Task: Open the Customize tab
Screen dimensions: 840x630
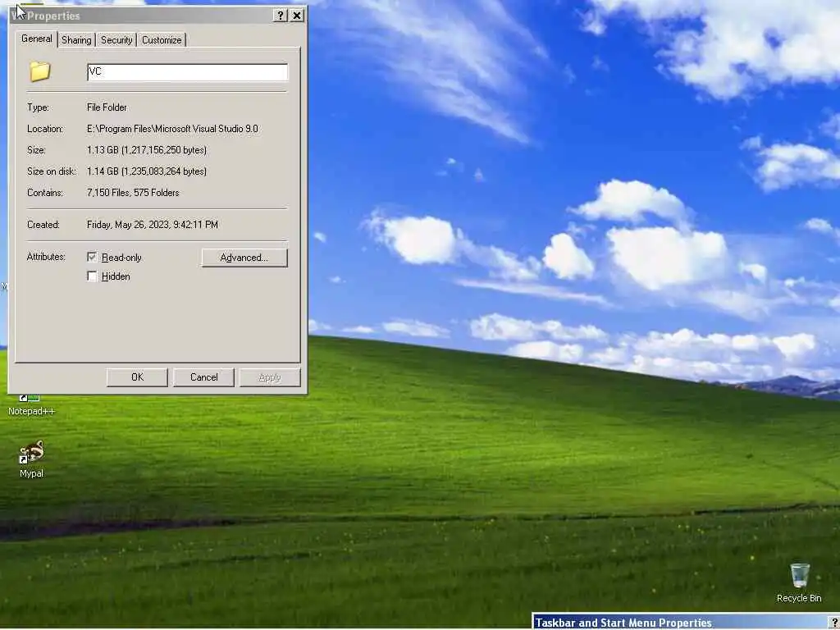Action: coord(162,40)
